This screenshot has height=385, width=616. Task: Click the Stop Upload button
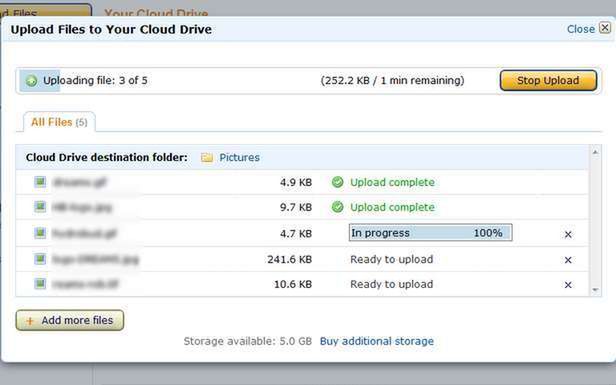(548, 81)
